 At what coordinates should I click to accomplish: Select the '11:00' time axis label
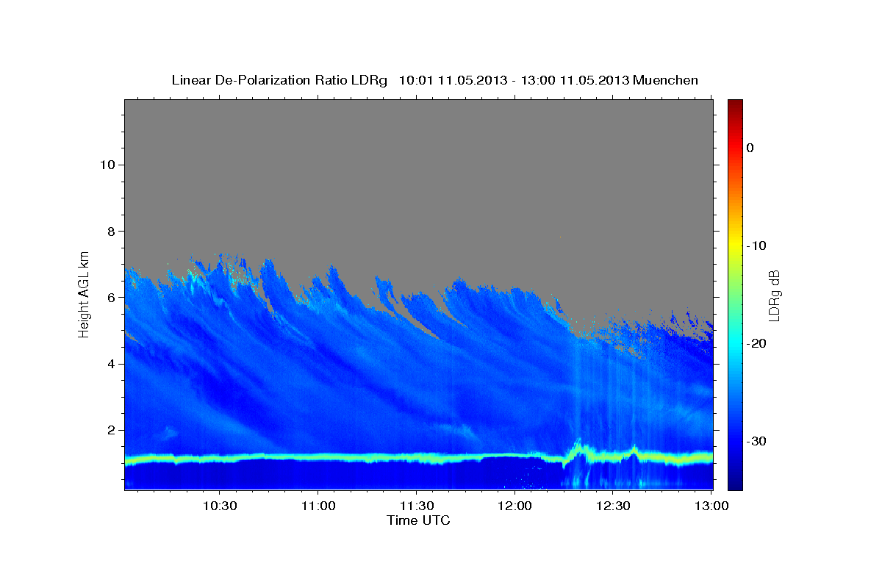318,506
